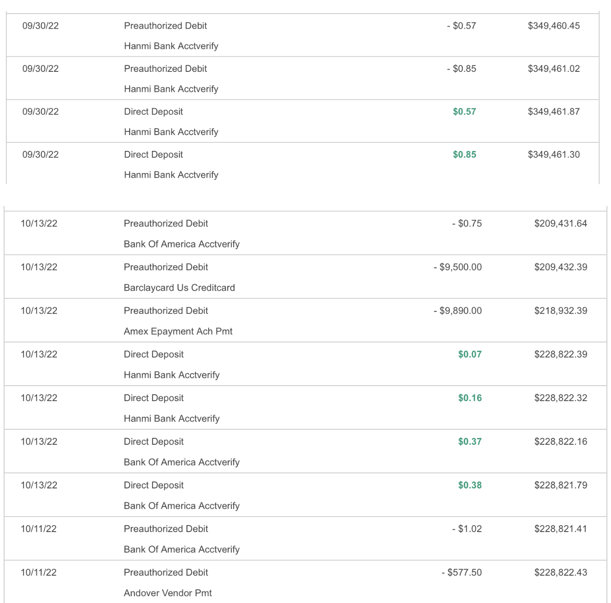Select the - $577.50 debit amount

pos(461,572)
